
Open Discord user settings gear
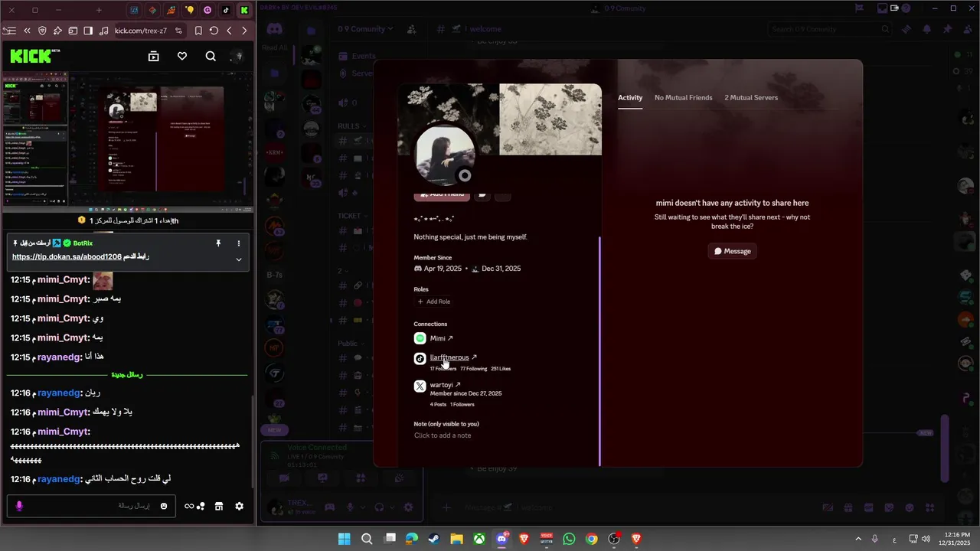coord(408,507)
